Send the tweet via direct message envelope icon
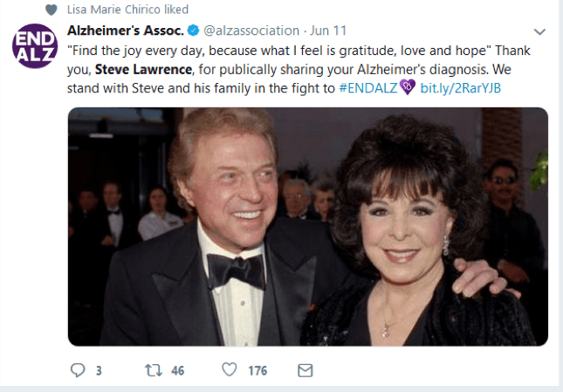 (306, 370)
